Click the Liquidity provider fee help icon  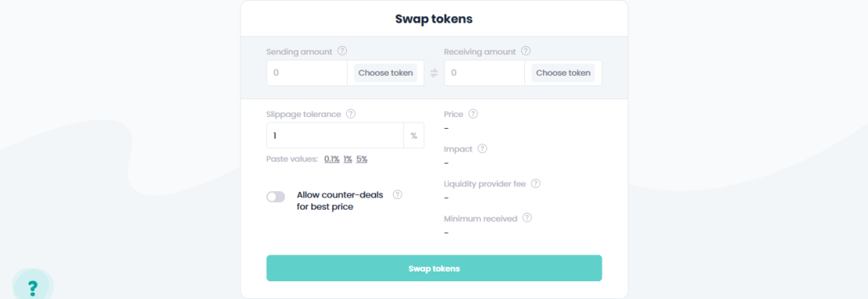(536, 184)
